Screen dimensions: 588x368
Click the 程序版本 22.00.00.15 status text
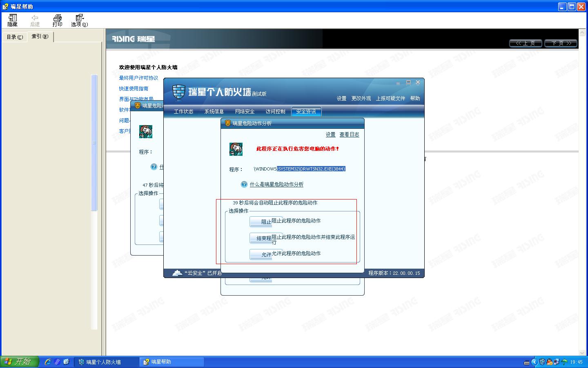tap(394, 273)
